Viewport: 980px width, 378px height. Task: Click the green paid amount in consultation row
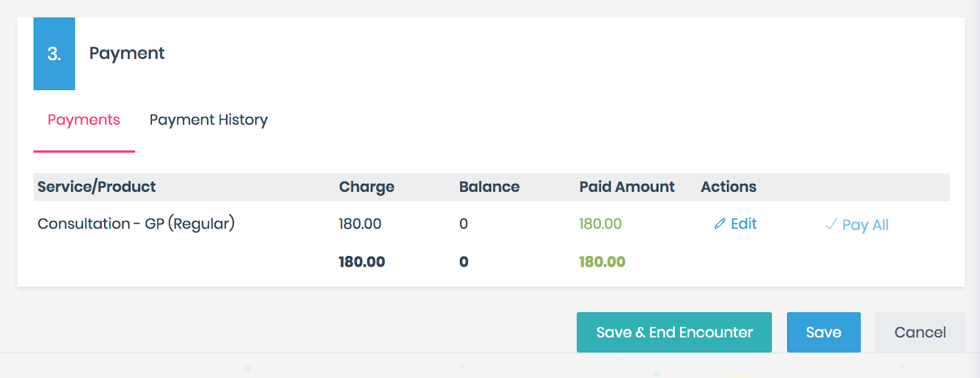[600, 224]
